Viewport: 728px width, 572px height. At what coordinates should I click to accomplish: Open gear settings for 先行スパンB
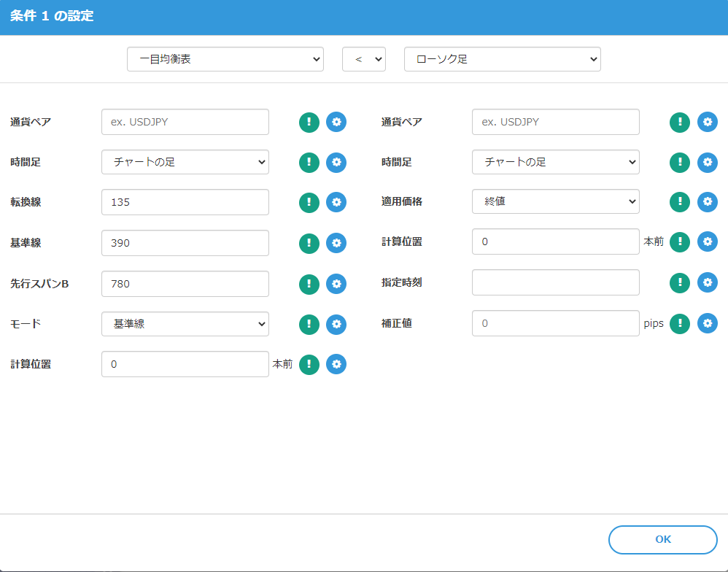click(x=336, y=284)
